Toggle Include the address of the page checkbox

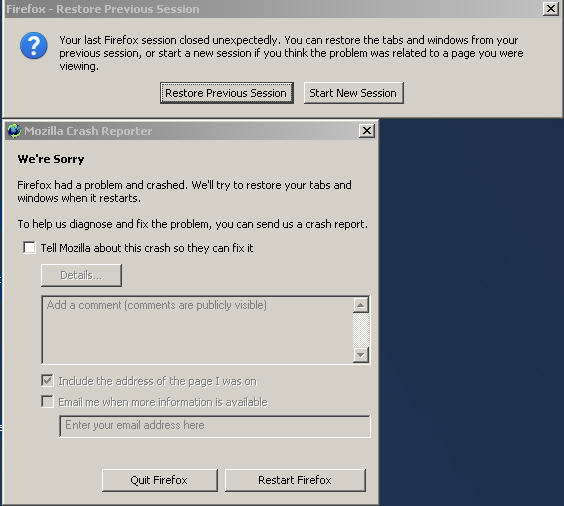(x=47, y=380)
